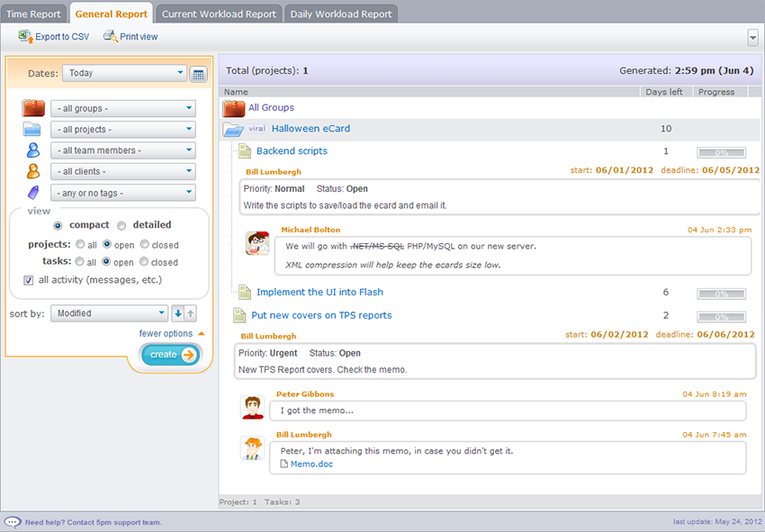Open the sort by Modified dropdown
The image size is (765, 532).
tap(109, 313)
